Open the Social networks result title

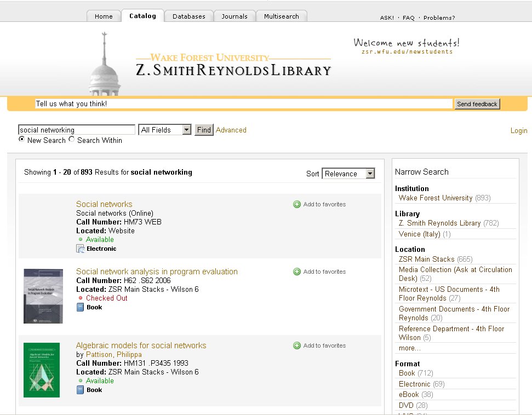click(104, 204)
